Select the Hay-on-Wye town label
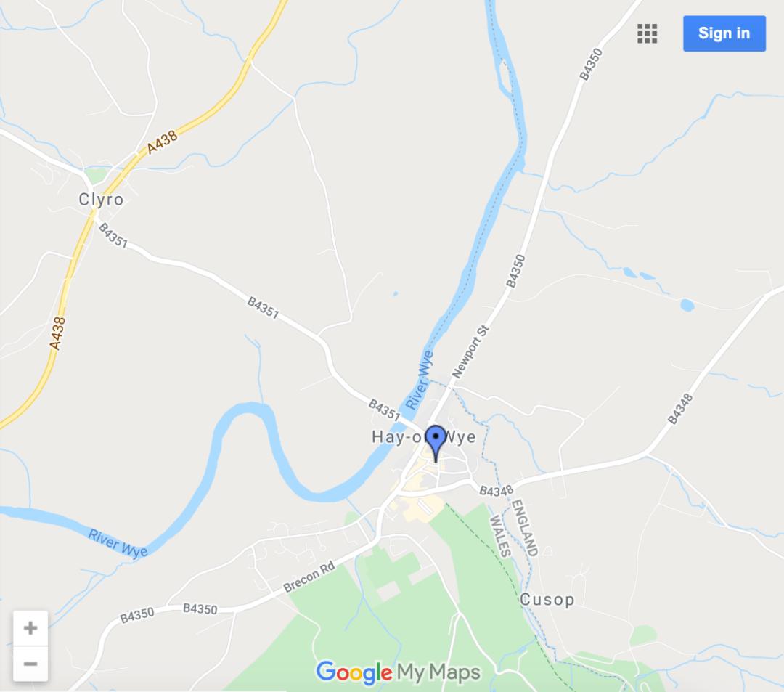 [x=423, y=437]
